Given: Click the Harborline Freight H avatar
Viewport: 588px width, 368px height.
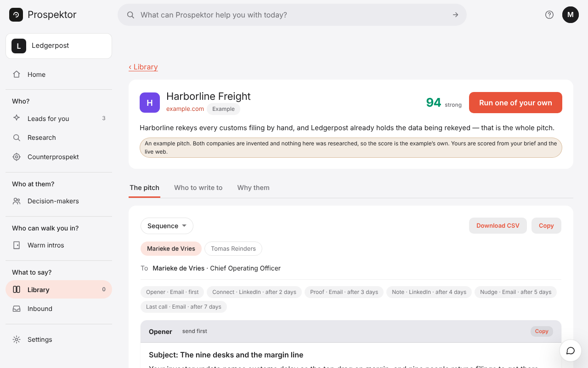Looking at the screenshot, I should [150, 103].
